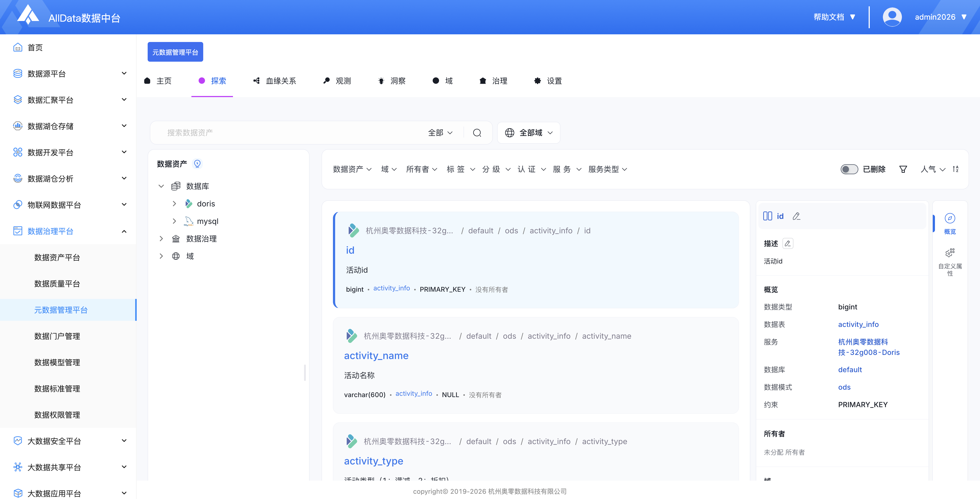Click the Doris icon in activity_type card
The width and height of the screenshot is (980, 499).
[352, 441]
